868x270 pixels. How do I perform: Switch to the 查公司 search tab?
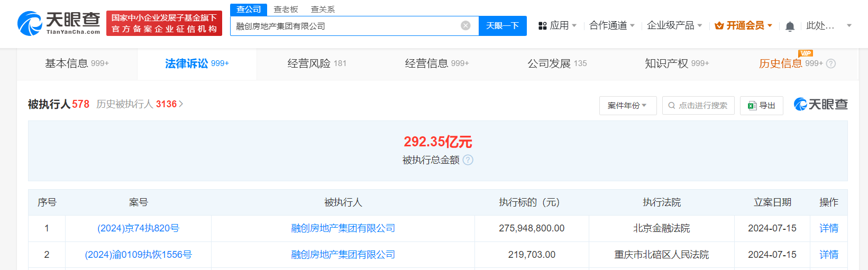[249, 10]
